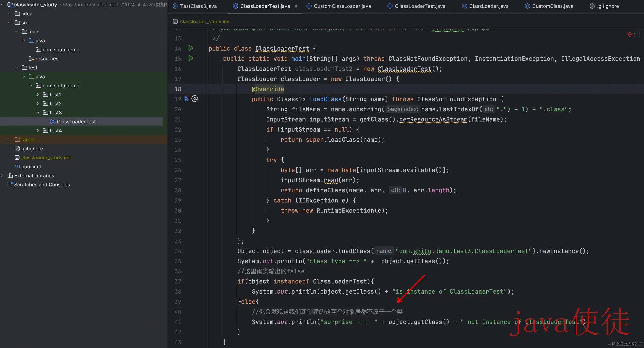The image size is (644, 348).
Task: Click the class icon on ClassLoaderTest tree row
Action: 53,122
